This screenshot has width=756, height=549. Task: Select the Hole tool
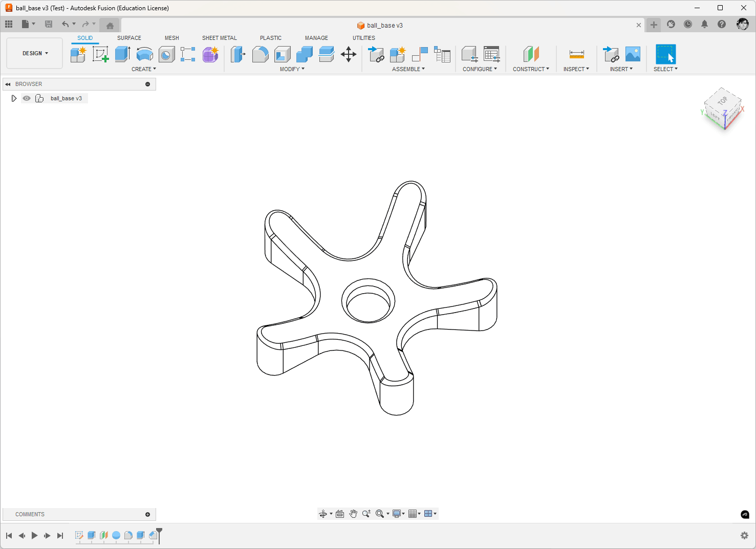(166, 54)
